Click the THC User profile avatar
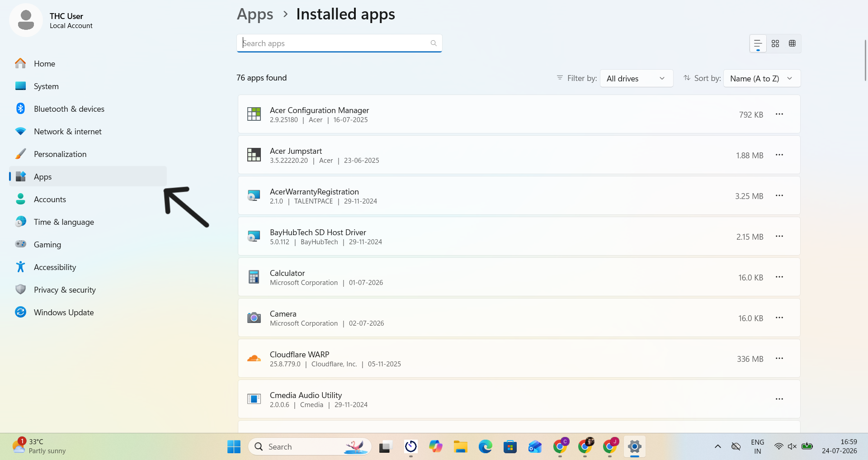Image resolution: width=868 pixels, height=460 pixels. coord(26,20)
